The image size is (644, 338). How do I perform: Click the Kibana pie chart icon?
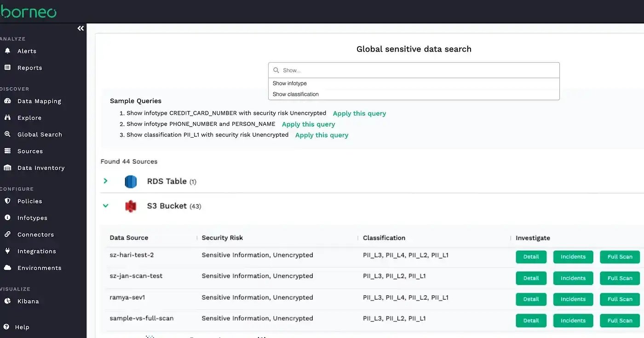[7, 301]
